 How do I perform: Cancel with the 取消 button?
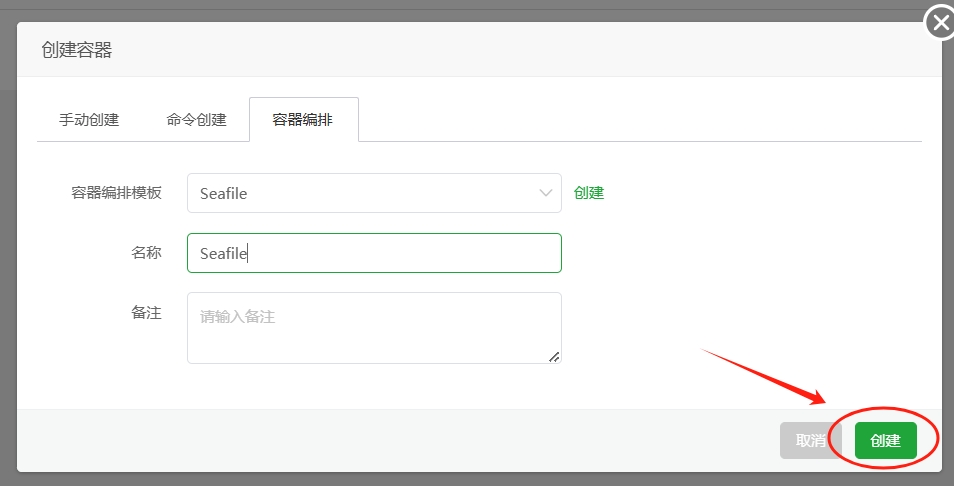point(810,440)
